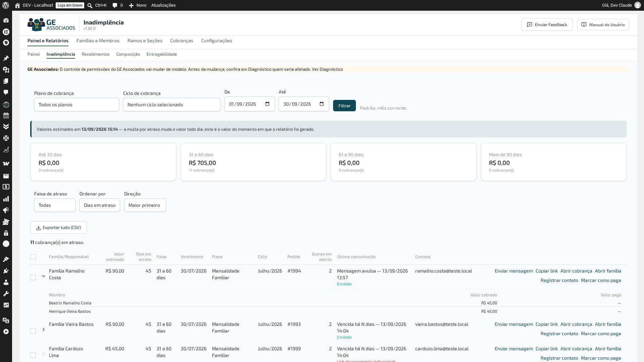Open translation languages icon in sidebar
The height and width of the screenshot is (362, 644).
tap(6, 320)
